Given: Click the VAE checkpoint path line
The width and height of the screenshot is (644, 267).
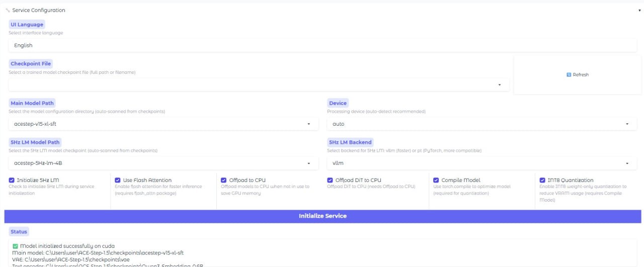Looking at the screenshot, I should pyautogui.click(x=71, y=259).
